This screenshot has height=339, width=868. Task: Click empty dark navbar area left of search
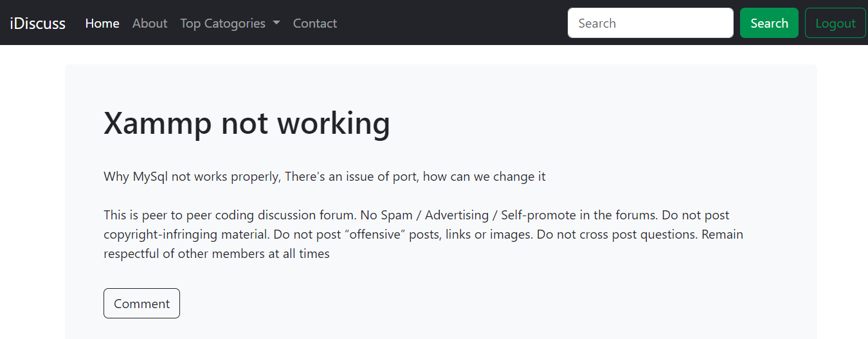(450, 23)
